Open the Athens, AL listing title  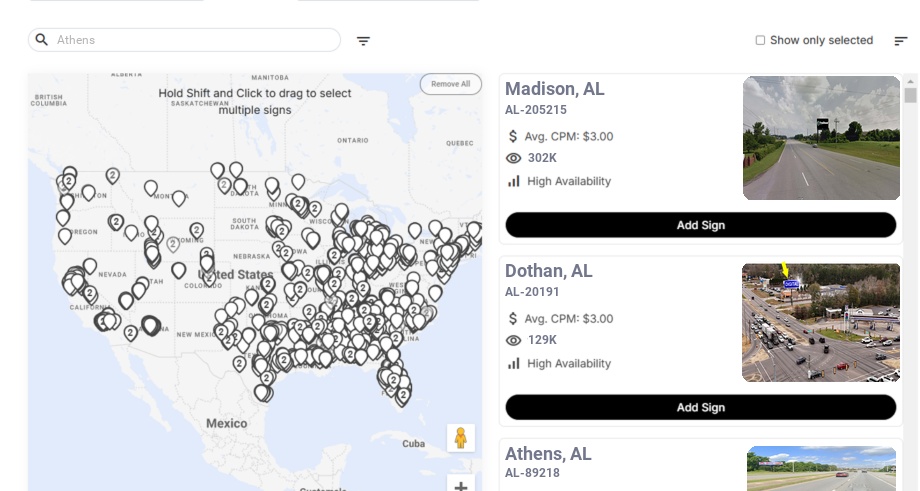tap(548, 454)
